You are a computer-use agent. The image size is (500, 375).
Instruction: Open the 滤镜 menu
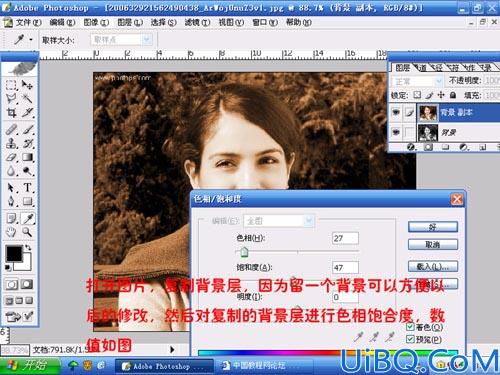197,23
